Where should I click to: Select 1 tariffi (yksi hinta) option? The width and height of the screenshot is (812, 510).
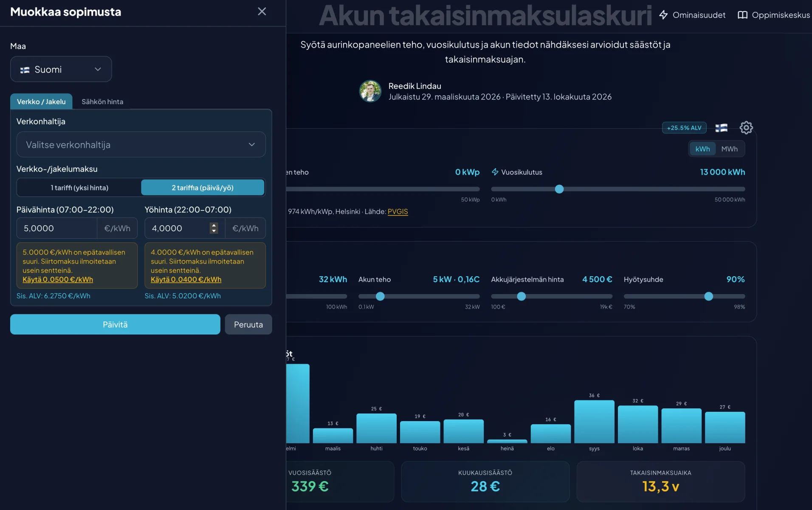pos(79,187)
